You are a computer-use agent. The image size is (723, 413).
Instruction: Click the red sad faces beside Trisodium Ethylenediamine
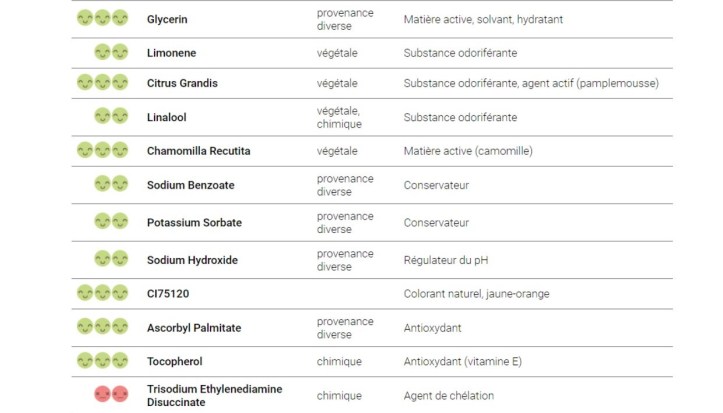point(111,395)
